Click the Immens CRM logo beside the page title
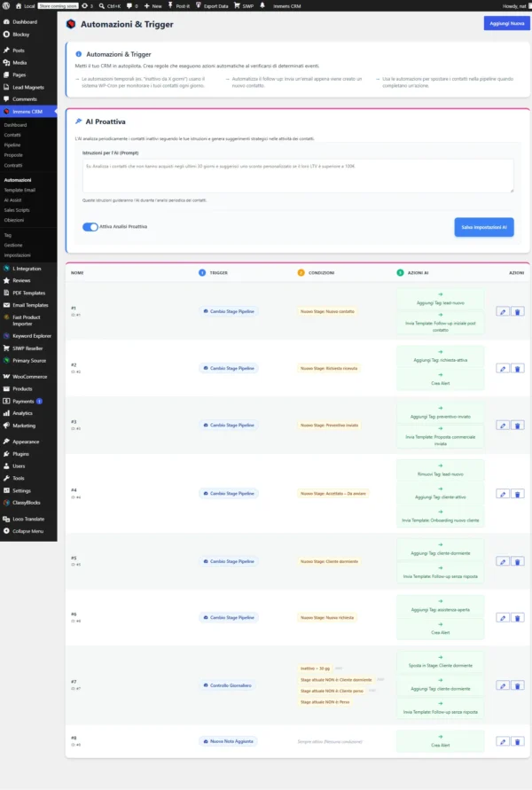 pyautogui.click(x=71, y=24)
